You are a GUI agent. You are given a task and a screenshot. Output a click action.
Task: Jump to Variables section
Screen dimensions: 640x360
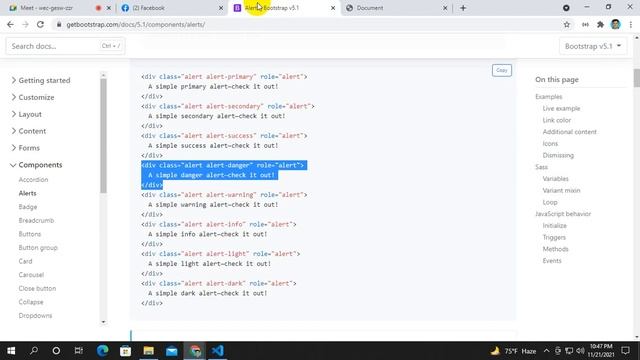(x=555, y=179)
